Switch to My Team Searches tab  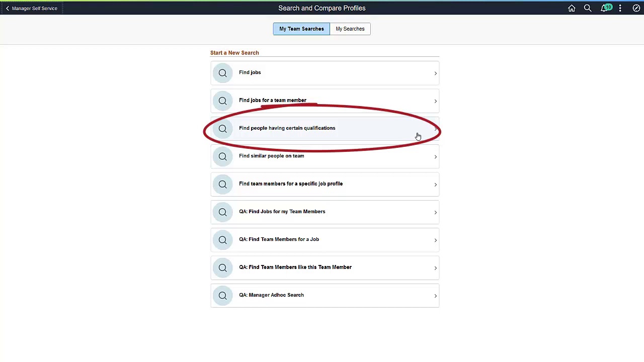[x=301, y=29]
